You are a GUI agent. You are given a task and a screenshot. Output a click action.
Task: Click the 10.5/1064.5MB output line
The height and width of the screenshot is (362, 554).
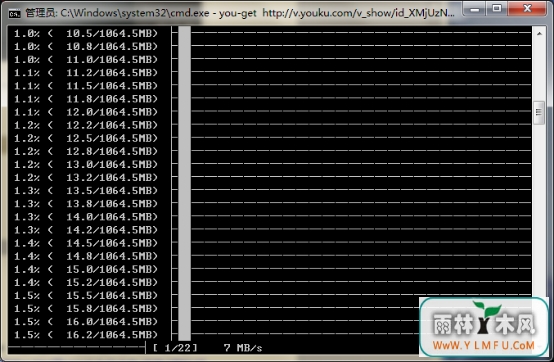point(86,33)
